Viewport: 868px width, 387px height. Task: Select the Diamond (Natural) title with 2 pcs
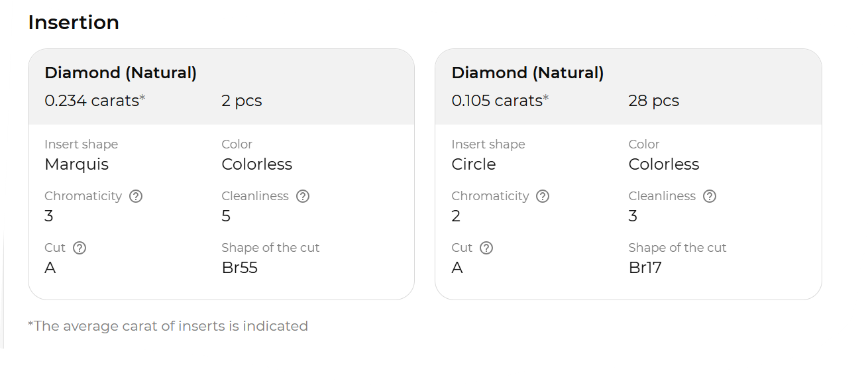[x=121, y=73]
